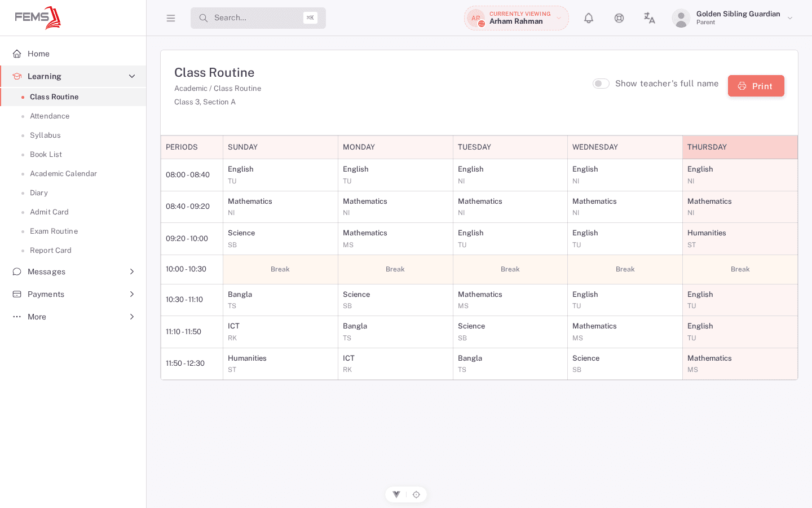Screen dimensions: 812x508
Task: Open the language translate icon
Action: [650, 18]
